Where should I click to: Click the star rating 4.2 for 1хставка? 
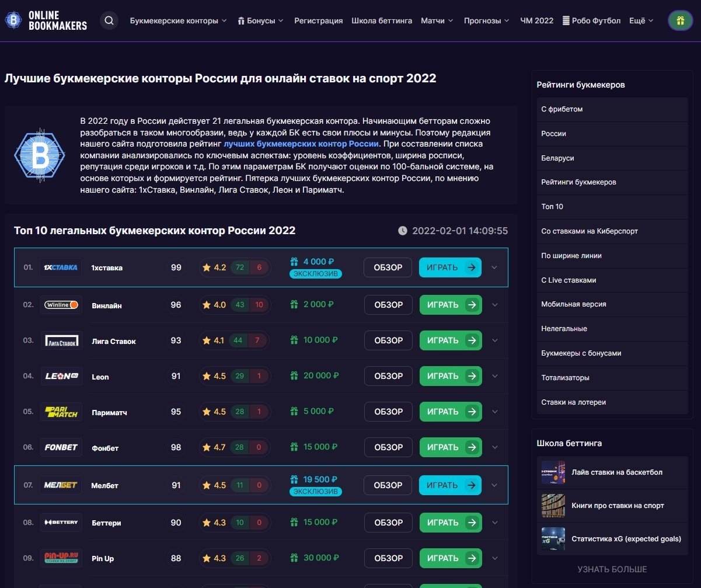pyautogui.click(x=214, y=267)
